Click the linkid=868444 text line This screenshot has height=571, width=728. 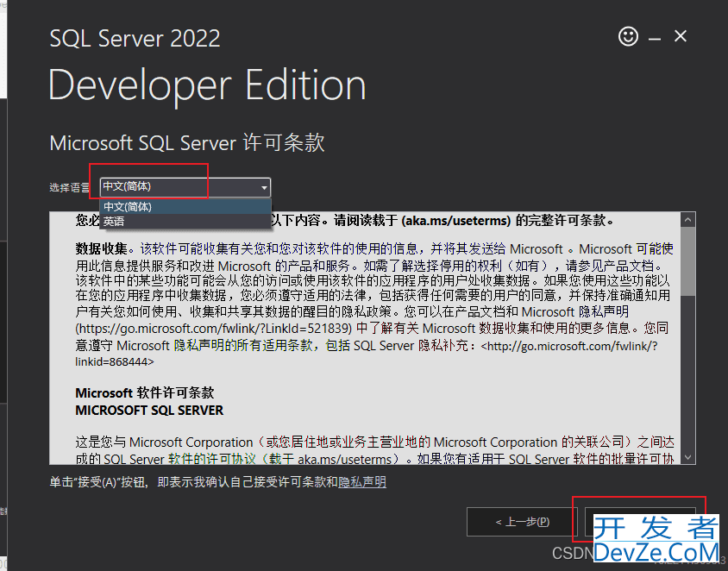(114, 361)
